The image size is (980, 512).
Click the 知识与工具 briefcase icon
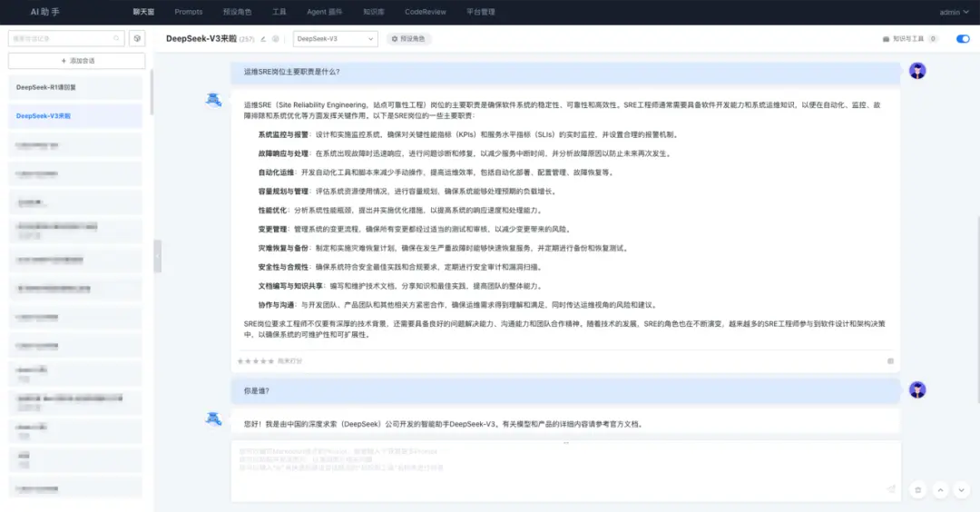pyautogui.click(x=886, y=39)
